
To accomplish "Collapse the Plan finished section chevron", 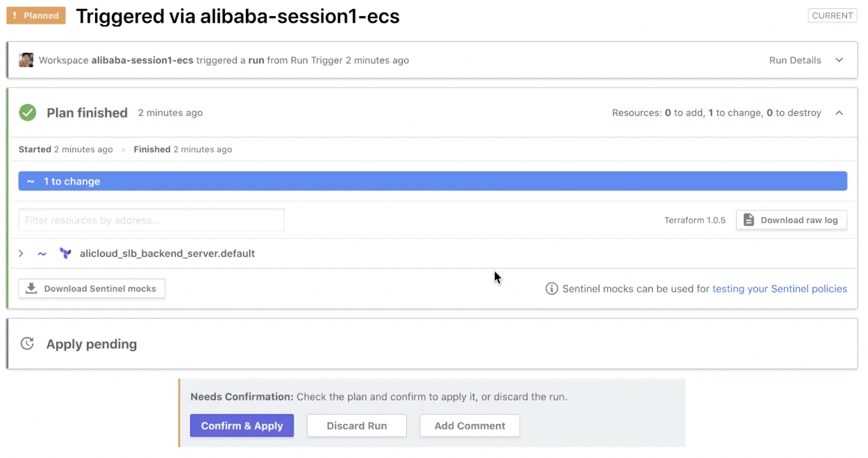I will [x=839, y=112].
